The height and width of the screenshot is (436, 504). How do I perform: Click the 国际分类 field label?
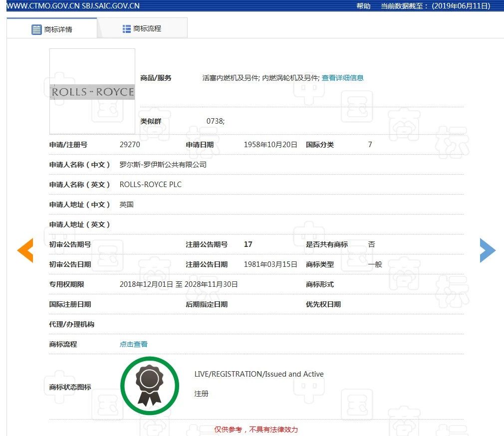[x=319, y=145]
